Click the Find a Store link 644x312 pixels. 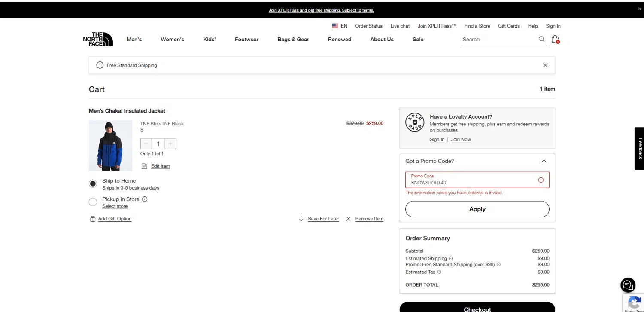[x=477, y=26]
